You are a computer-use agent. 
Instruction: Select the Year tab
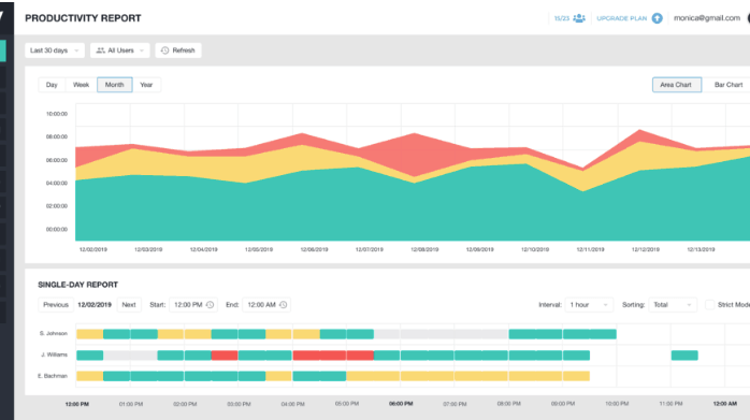(147, 85)
